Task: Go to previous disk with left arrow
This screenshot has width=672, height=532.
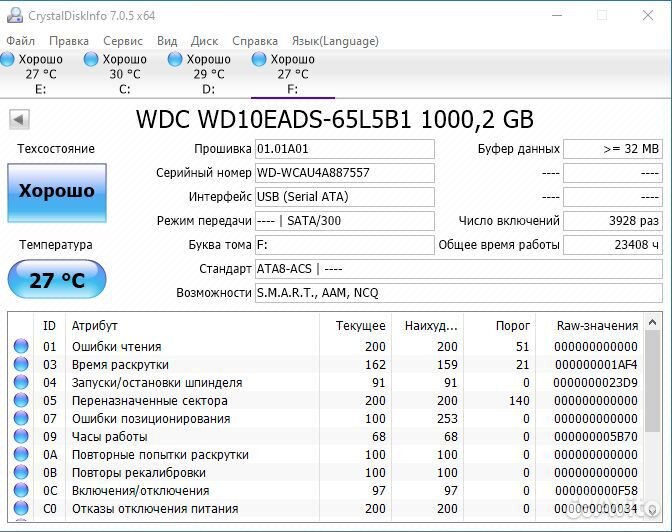Action: click(x=19, y=119)
